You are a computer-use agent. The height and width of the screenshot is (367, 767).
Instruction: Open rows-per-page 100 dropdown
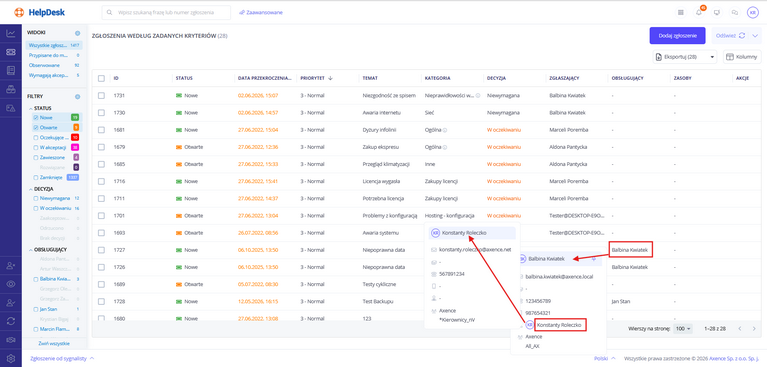pyautogui.click(x=683, y=328)
